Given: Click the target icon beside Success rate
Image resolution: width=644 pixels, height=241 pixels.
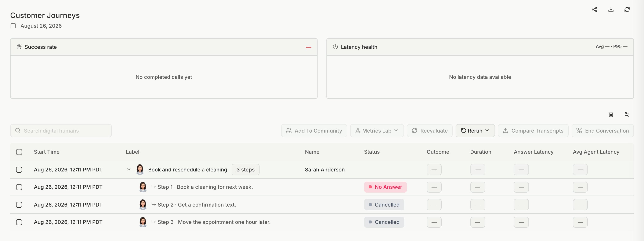Looking at the screenshot, I should coord(19,47).
